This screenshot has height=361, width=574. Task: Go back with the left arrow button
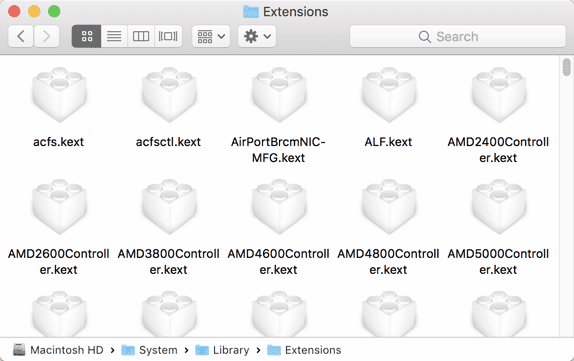(21, 36)
